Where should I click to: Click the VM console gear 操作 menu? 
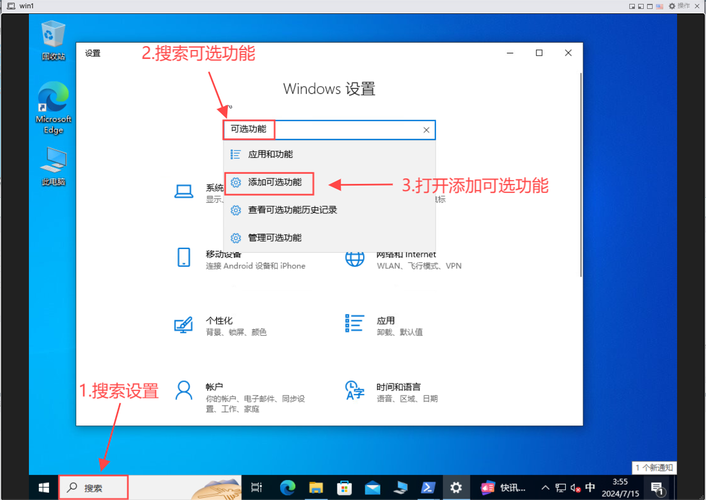[x=679, y=6]
